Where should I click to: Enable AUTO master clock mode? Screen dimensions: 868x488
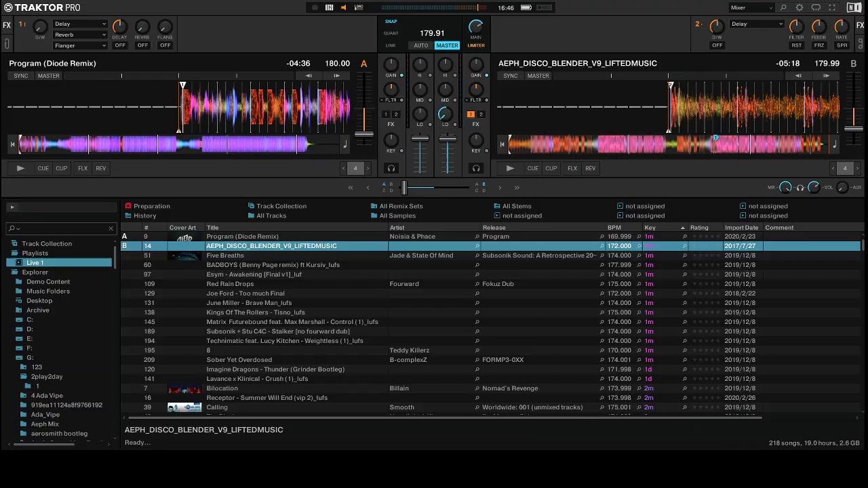tap(421, 45)
